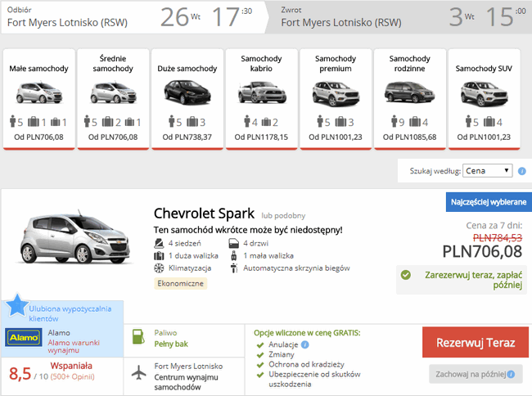Choose the Samochody rodzinne category

[x=409, y=99]
